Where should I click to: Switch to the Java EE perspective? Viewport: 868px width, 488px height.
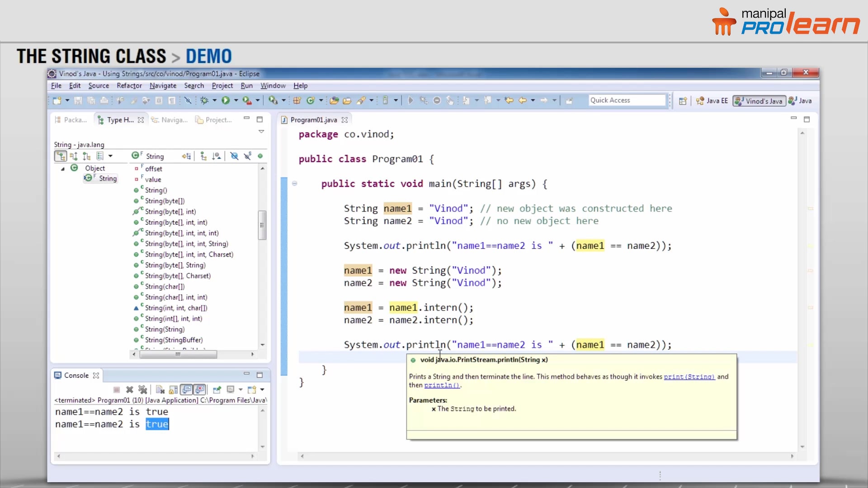(712, 101)
